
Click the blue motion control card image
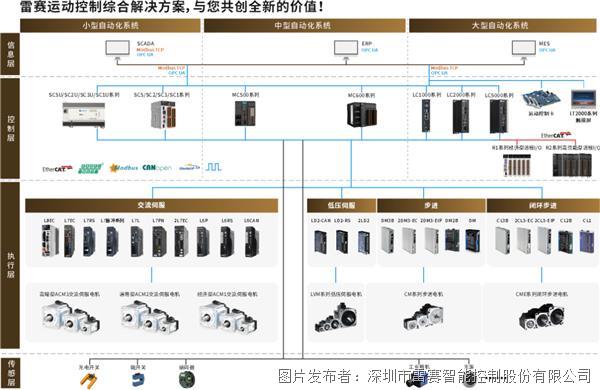tap(541, 100)
